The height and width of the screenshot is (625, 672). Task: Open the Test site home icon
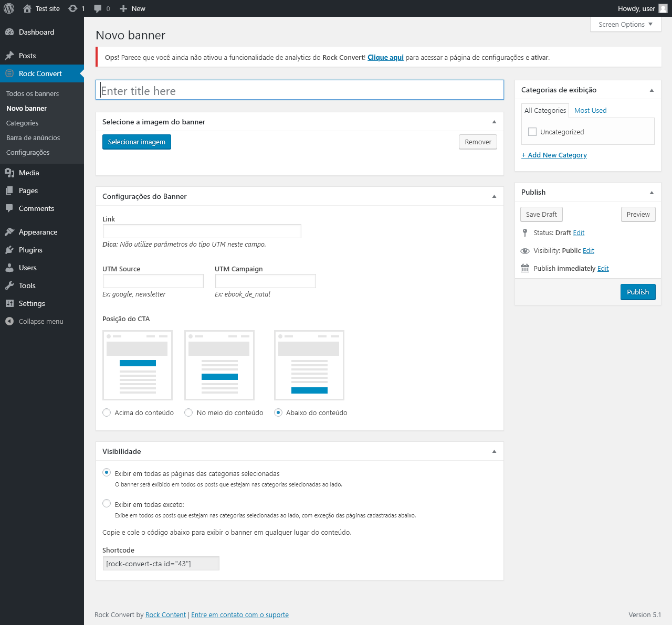(27, 8)
